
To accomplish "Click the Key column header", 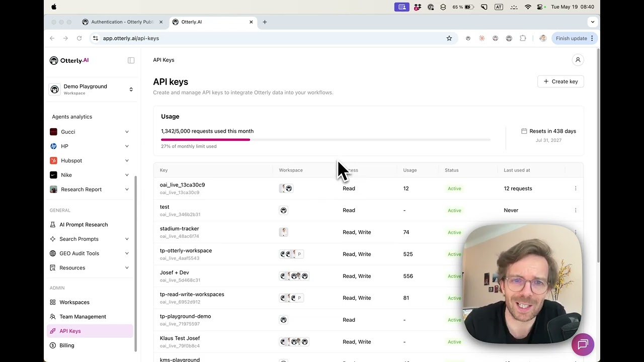I will [x=164, y=170].
